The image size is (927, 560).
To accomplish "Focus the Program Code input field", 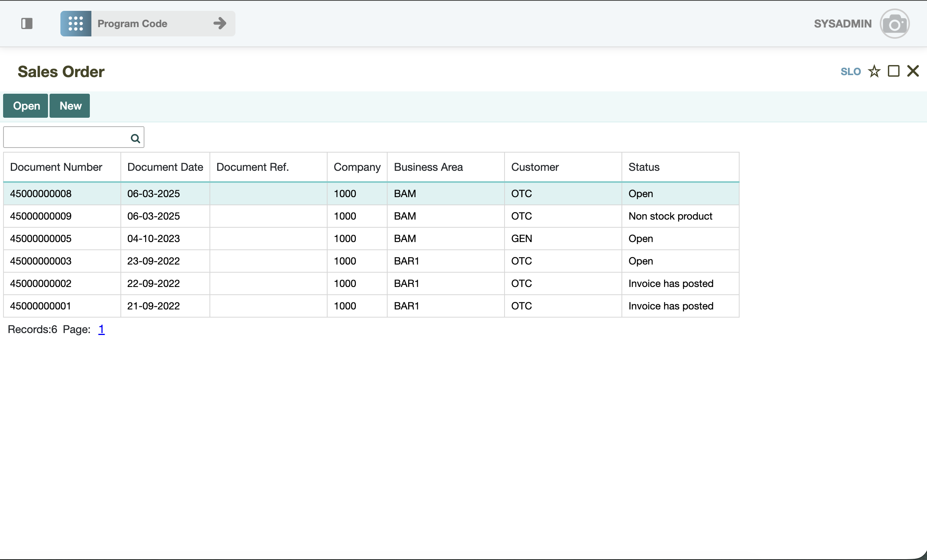I will (x=151, y=24).
